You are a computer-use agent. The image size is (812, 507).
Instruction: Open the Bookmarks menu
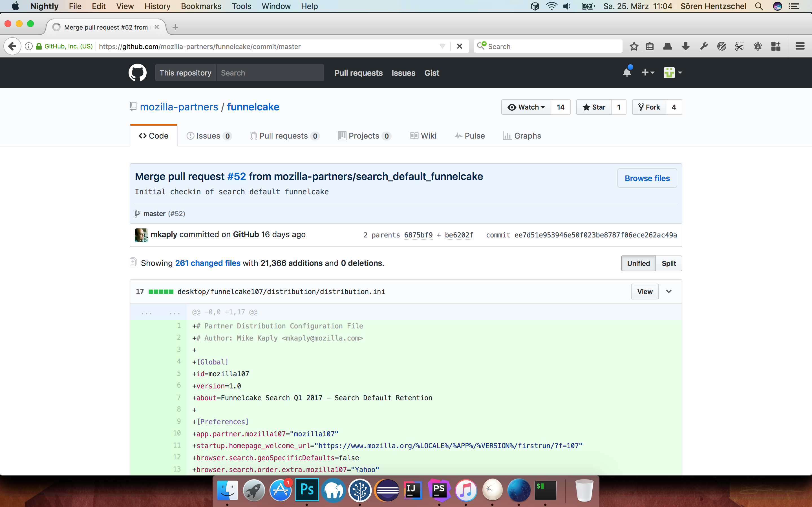pyautogui.click(x=201, y=6)
